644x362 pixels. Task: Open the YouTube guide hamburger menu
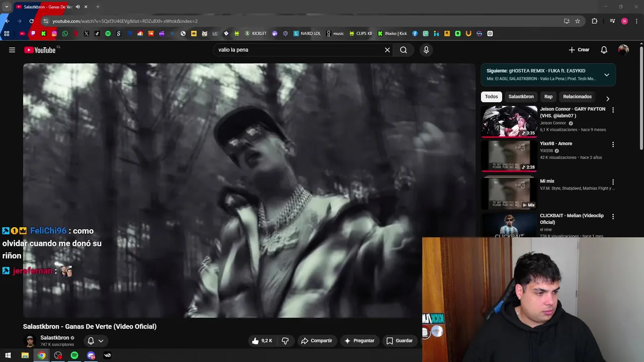12,50
